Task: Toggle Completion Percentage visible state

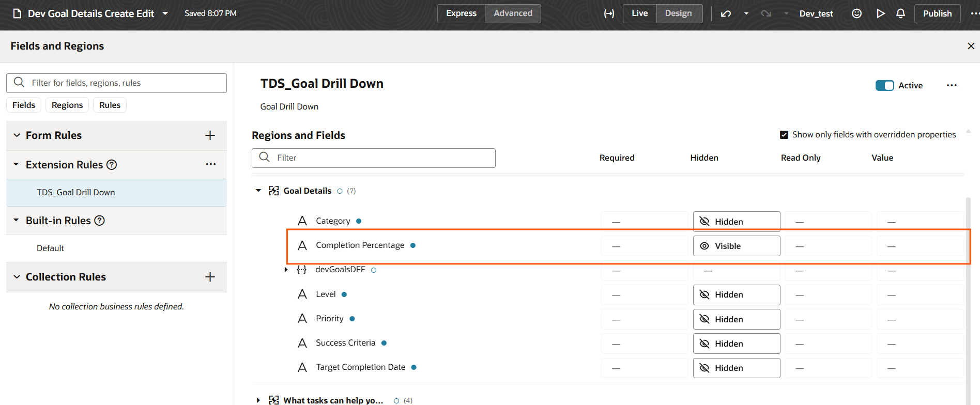Action: 737,246
